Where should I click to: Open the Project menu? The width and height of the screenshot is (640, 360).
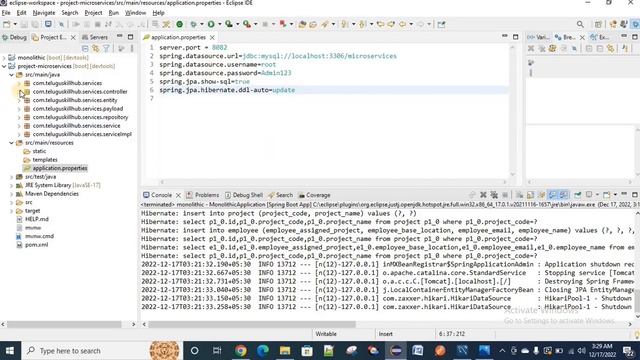click(93, 13)
